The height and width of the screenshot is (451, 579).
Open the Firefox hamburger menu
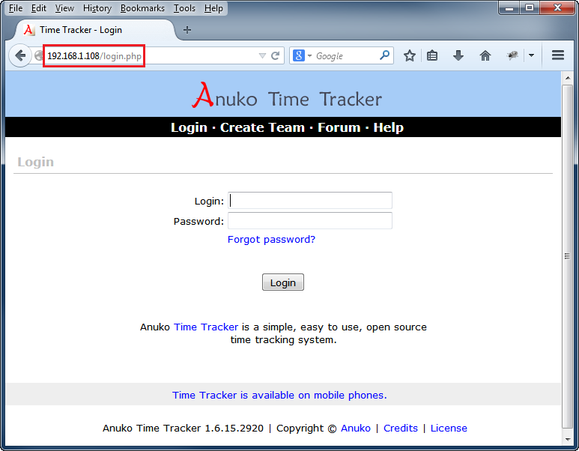pos(558,55)
